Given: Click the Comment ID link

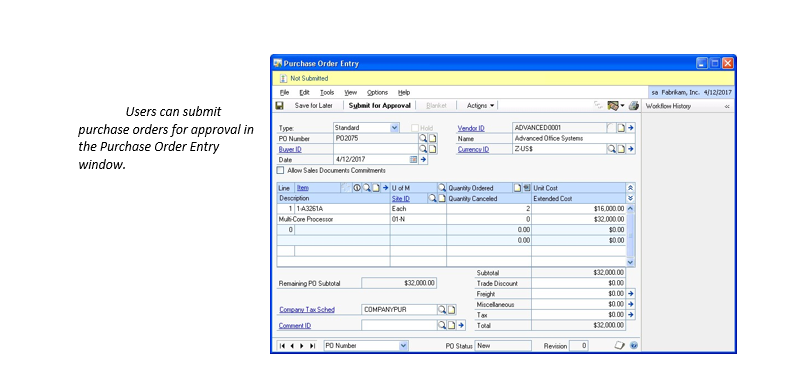Looking at the screenshot, I should point(295,326).
